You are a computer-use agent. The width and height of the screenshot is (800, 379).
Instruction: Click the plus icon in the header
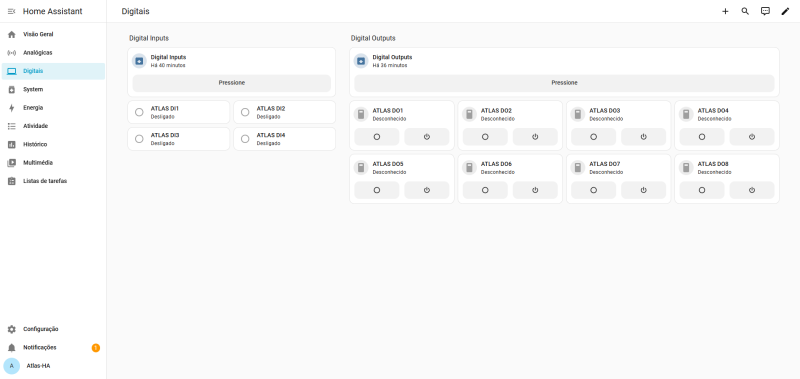coord(725,11)
